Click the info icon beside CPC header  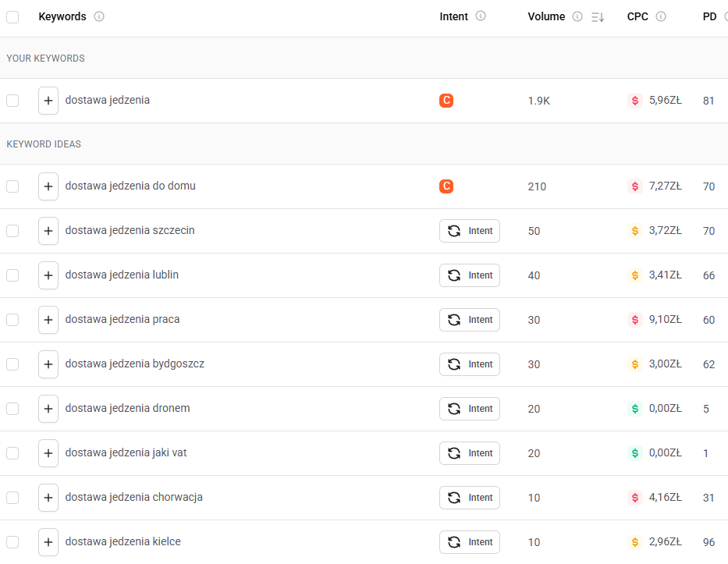point(661,16)
